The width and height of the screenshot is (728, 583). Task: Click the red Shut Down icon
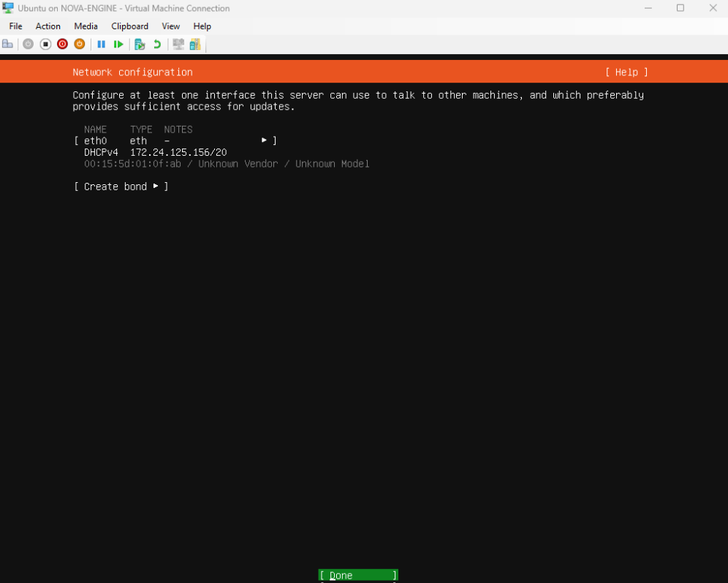[62, 44]
